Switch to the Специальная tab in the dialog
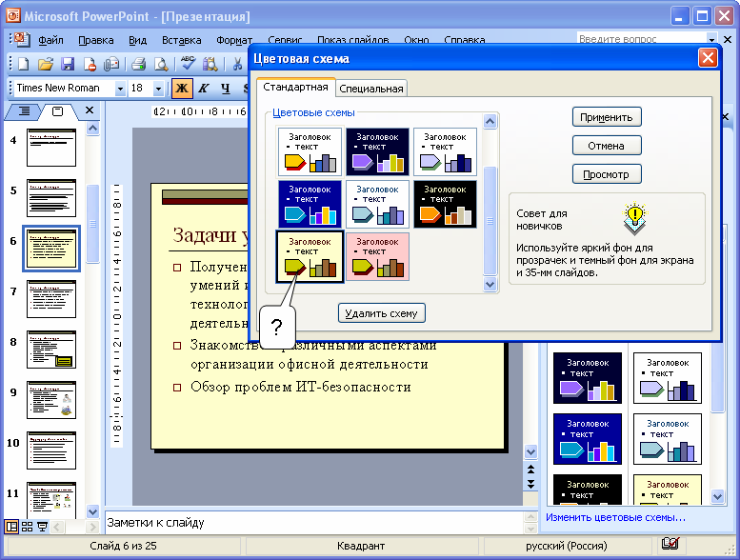The height and width of the screenshot is (560, 740). (x=371, y=89)
